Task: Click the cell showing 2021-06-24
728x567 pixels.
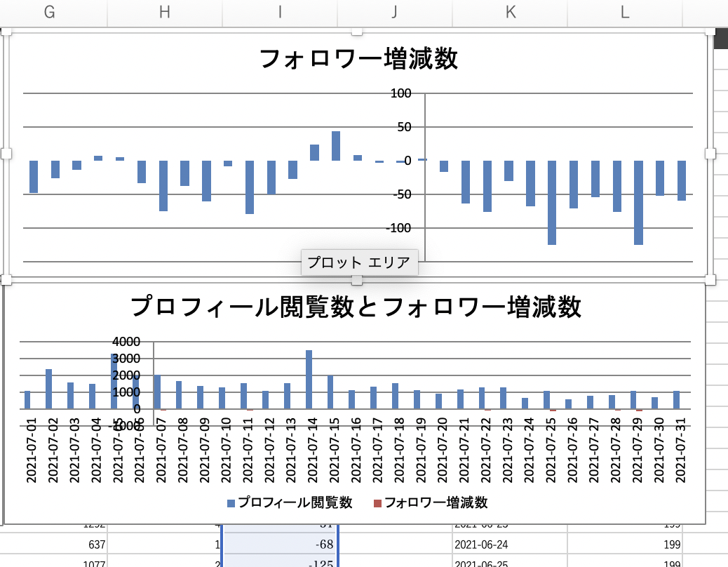Action: coord(510,544)
